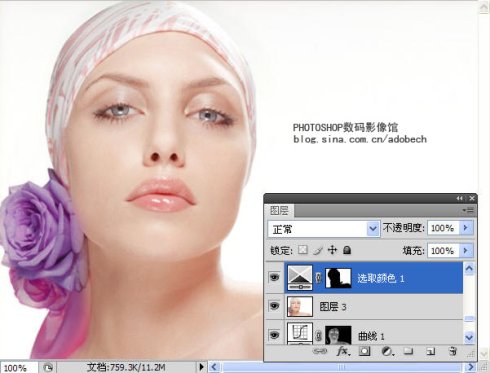
Task: Add a layer mask using mask icon
Action: click(365, 351)
